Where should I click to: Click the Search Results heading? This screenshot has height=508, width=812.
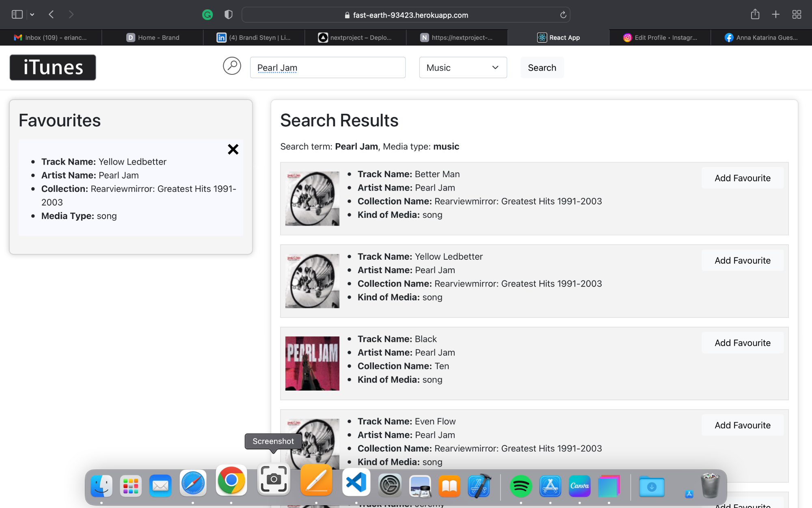(339, 120)
